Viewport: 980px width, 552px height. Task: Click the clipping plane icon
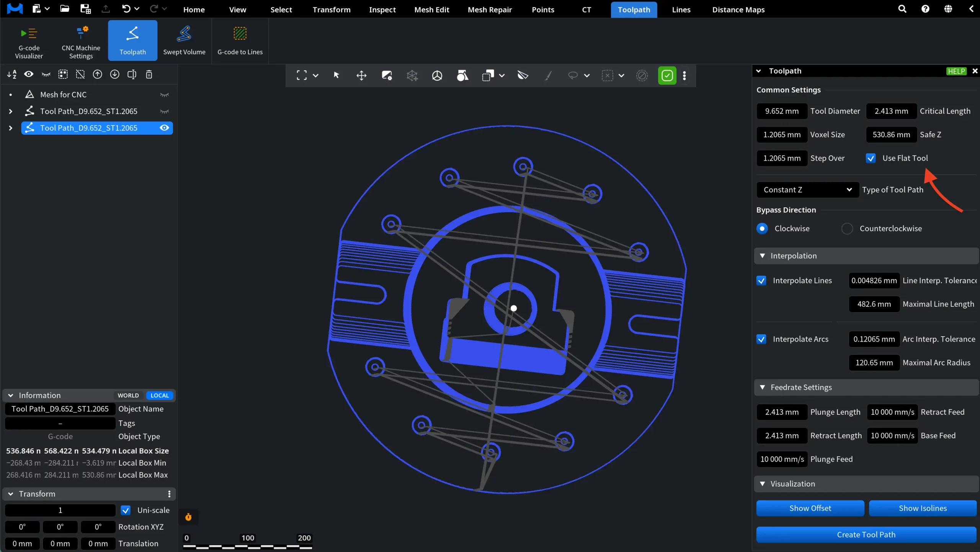click(x=523, y=75)
